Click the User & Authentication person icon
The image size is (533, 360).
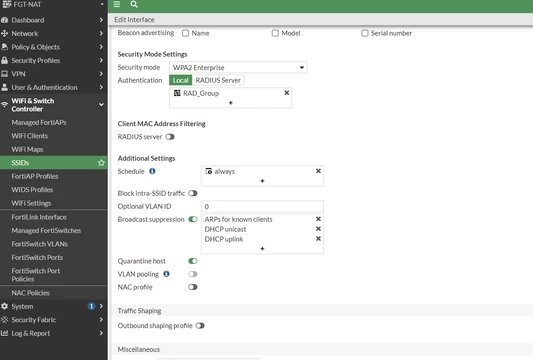[x=4, y=87]
